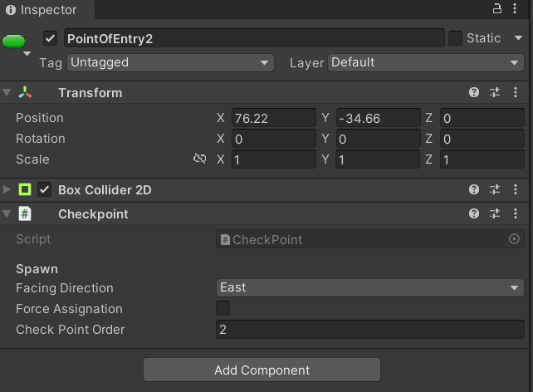Click the Check Point Order field

tap(369, 330)
